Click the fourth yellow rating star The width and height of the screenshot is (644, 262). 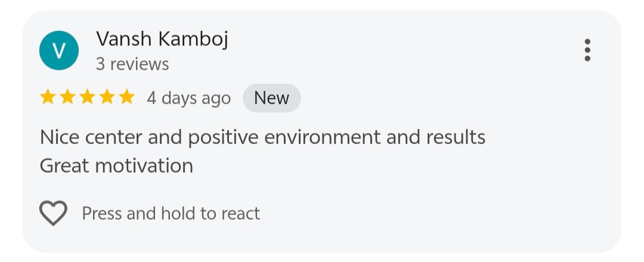point(107,98)
